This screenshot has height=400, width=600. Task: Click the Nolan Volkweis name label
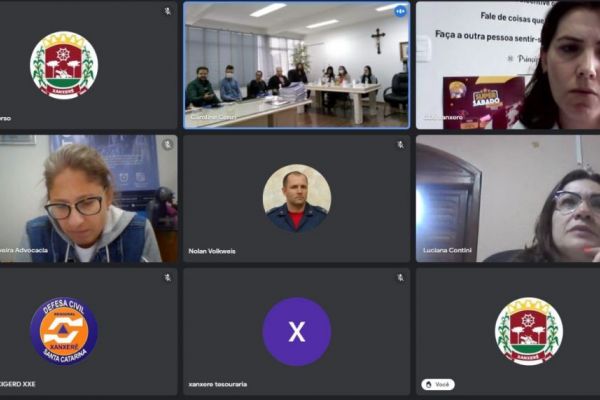click(x=212, y=251)
